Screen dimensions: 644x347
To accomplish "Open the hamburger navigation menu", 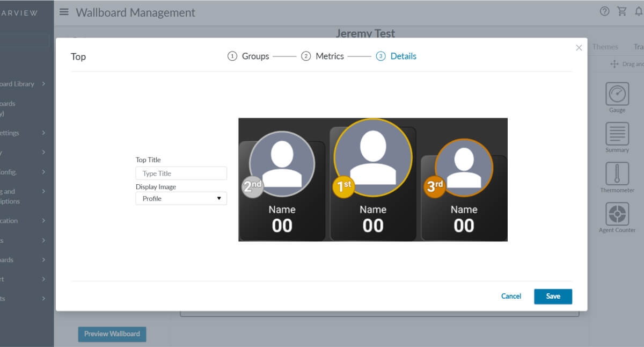I will pos(64,12).
